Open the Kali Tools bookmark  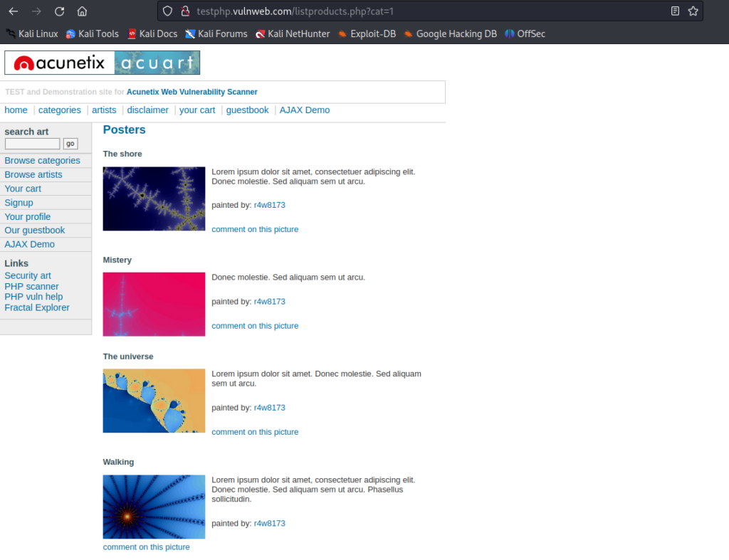click(x=92, y=34)
